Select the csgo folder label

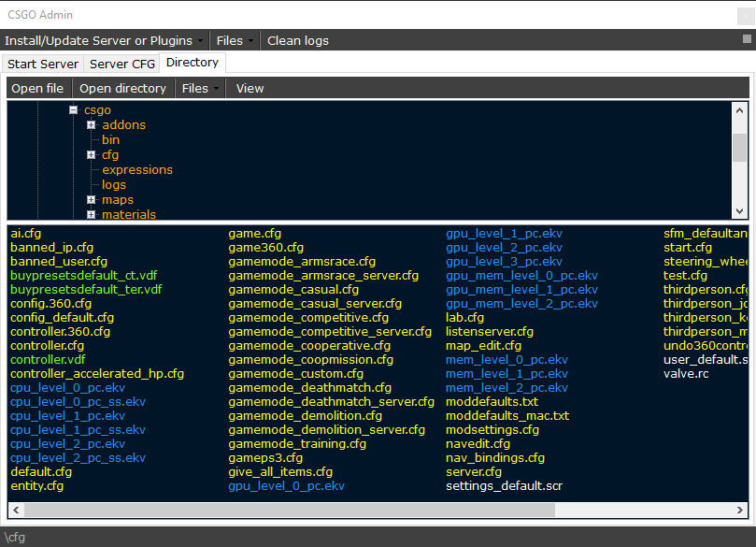click(97, 110)
